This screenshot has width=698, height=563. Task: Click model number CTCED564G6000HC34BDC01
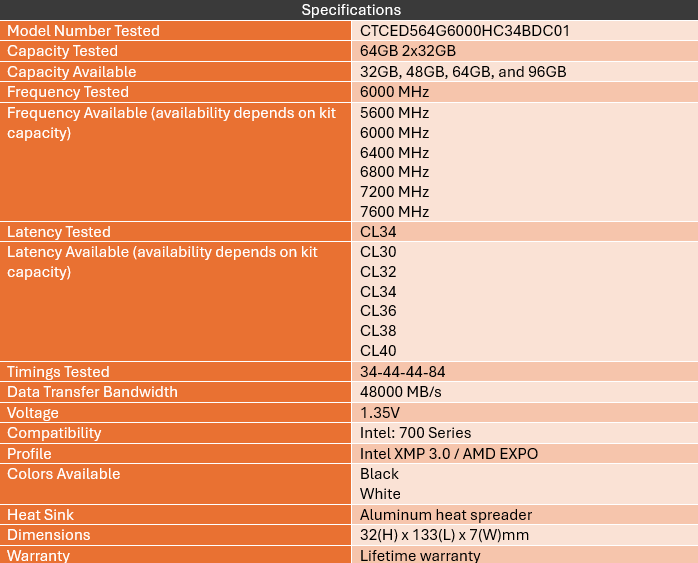[465, 31]
